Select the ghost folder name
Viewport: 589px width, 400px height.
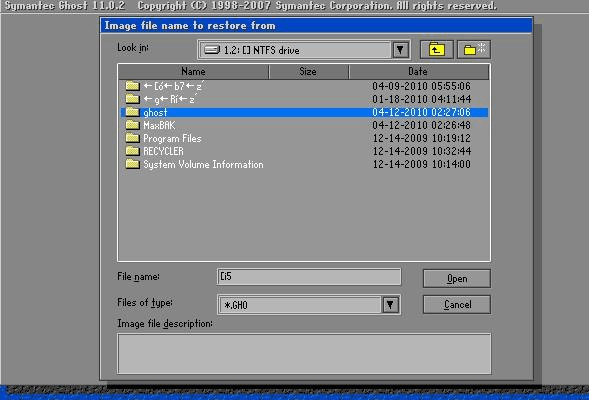[155, 112]
